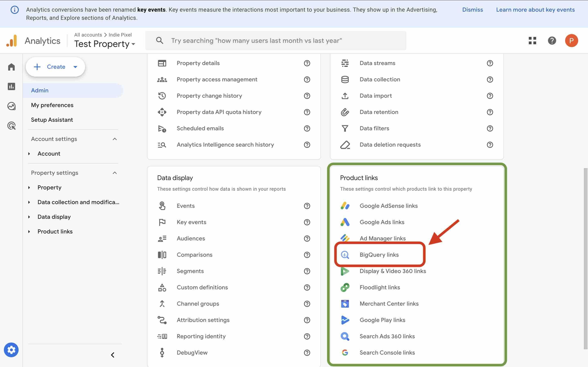Open the Admin gear icon at bottom left

click(11, 350)
